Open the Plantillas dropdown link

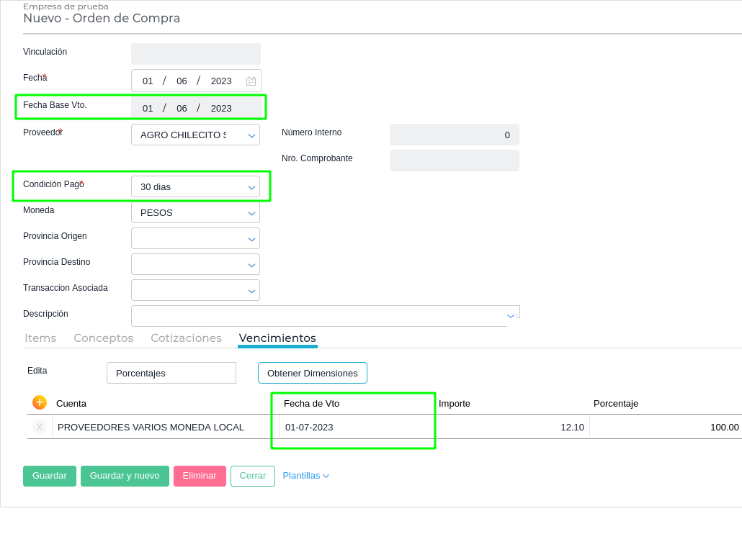[x=305, y=476]
